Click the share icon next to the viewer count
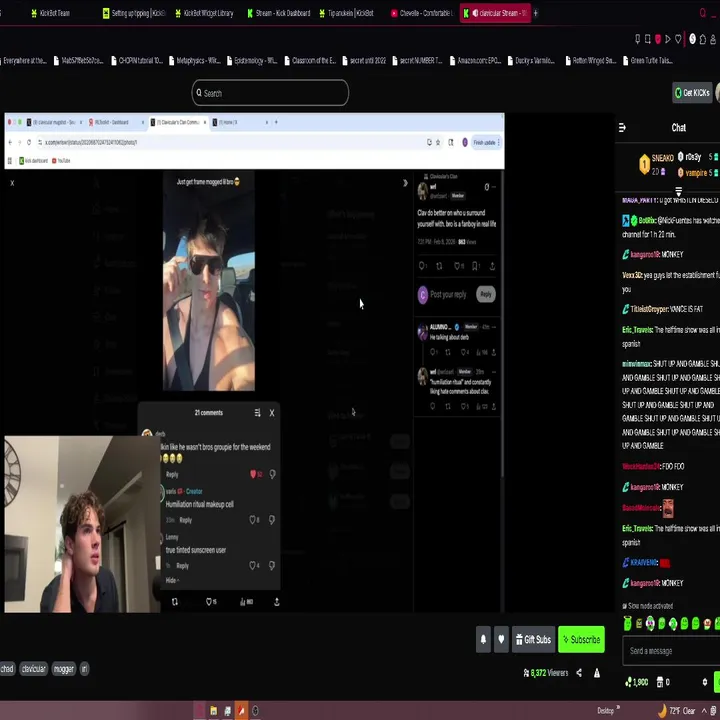720x720 pixels. point(579,673)
